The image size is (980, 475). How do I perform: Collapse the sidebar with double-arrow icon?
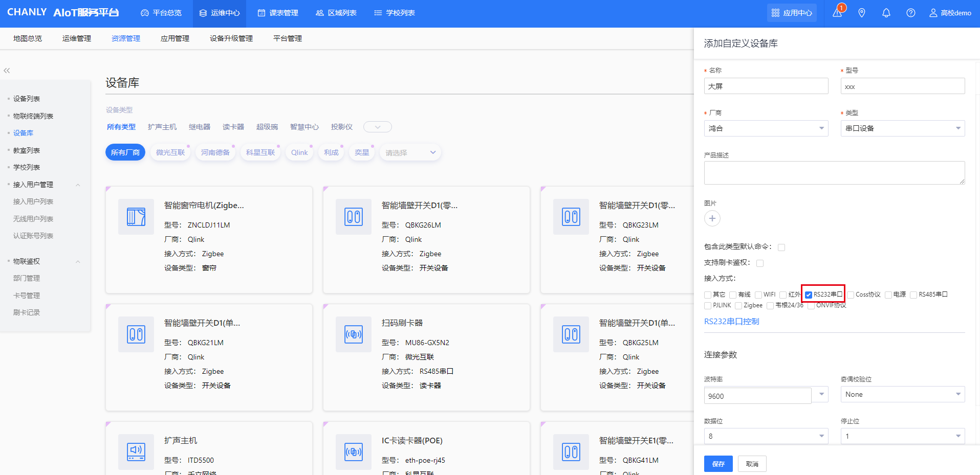7,71
